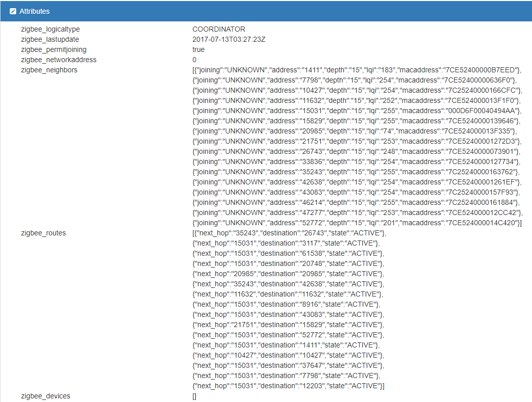The height and width of the screenshot is (402, 532).
Task: Click the zigbee_devices attribute label
Action: click(45, 396)
